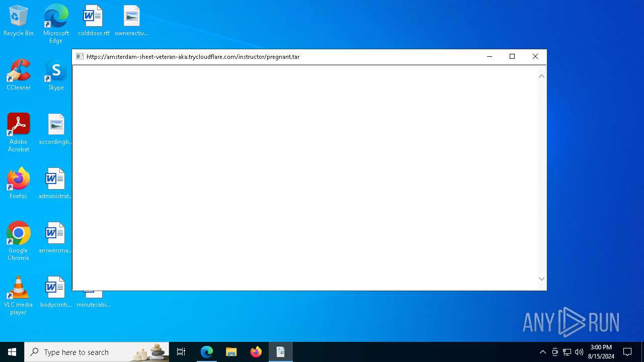Select the bodyconti... Word document
Viewport: 644px width, 362px height.
pyautogui.click(x=55, y=293)
